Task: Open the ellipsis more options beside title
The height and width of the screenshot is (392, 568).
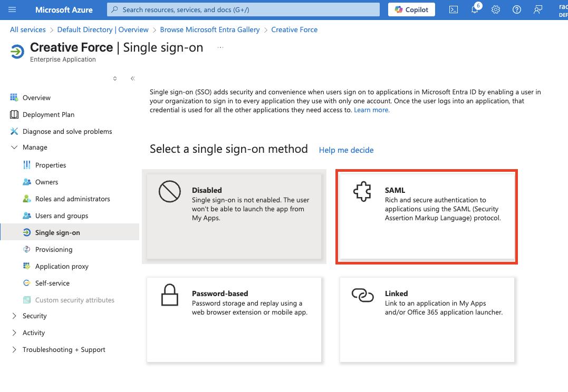Action: click(x=220, y=47)
